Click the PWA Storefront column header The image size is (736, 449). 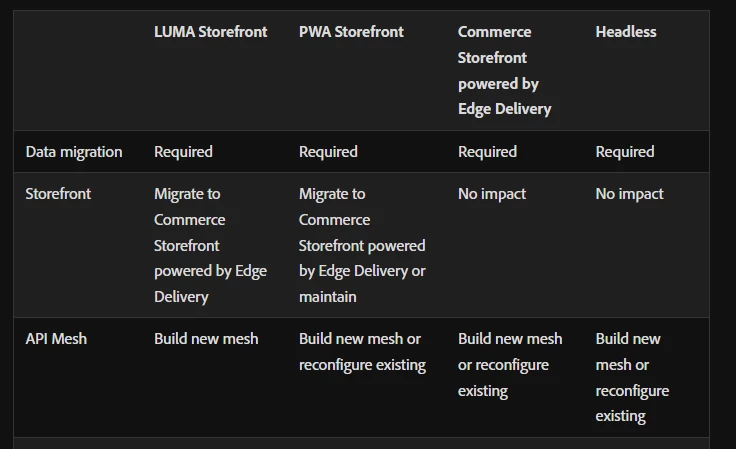point(351,32)
